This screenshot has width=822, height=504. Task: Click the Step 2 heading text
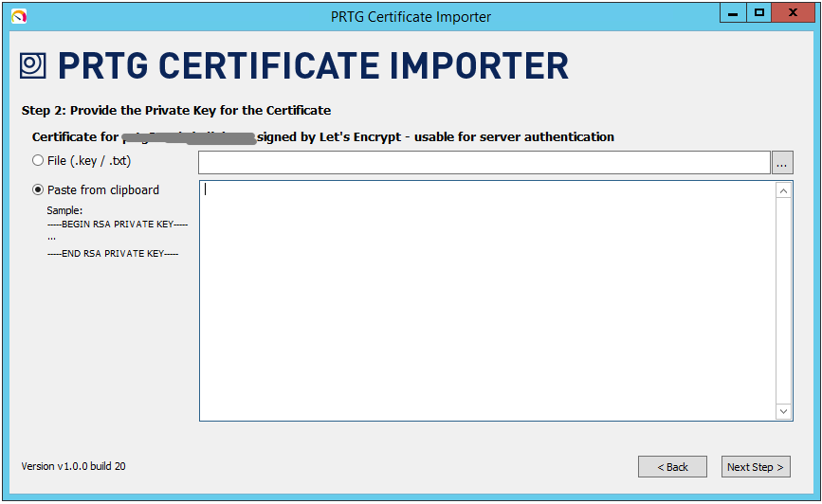tap(176, 111)
